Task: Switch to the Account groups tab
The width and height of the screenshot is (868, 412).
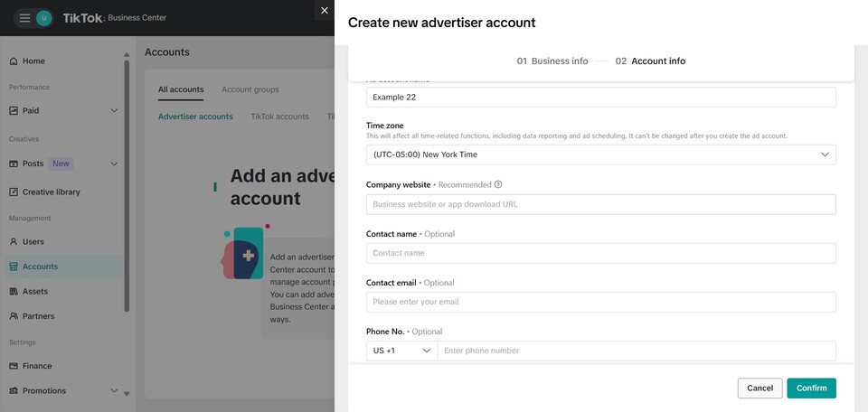Action: coord(250,89)
